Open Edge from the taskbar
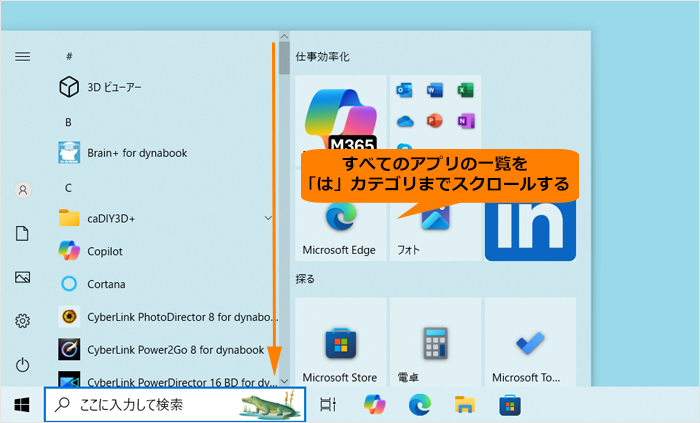The height and width of the screenshot is (423, 700). (x=420, y=405)
